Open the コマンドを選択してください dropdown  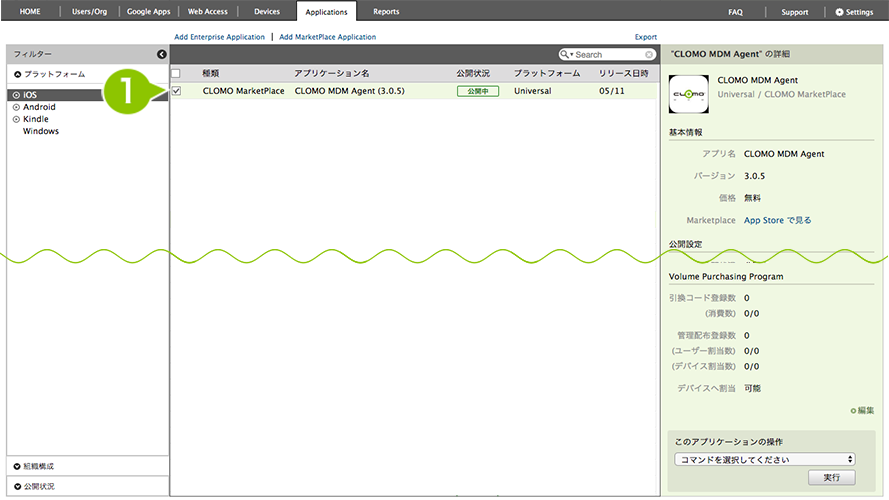pos(764,459)
